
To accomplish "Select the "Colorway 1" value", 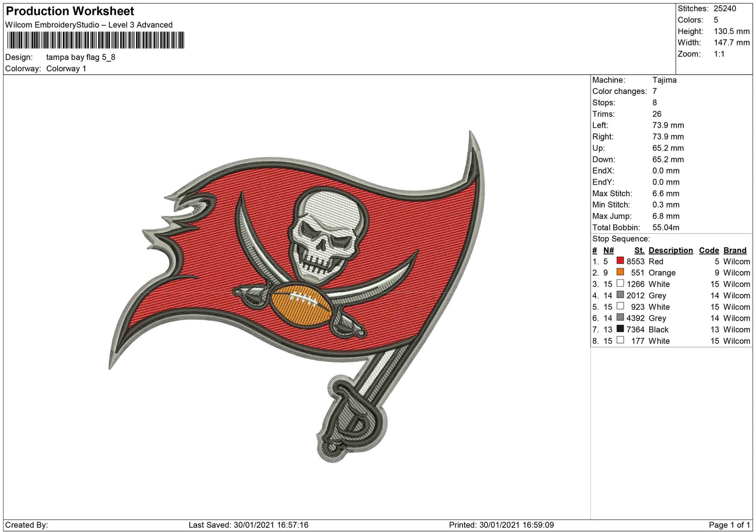I will click(66, 69).
